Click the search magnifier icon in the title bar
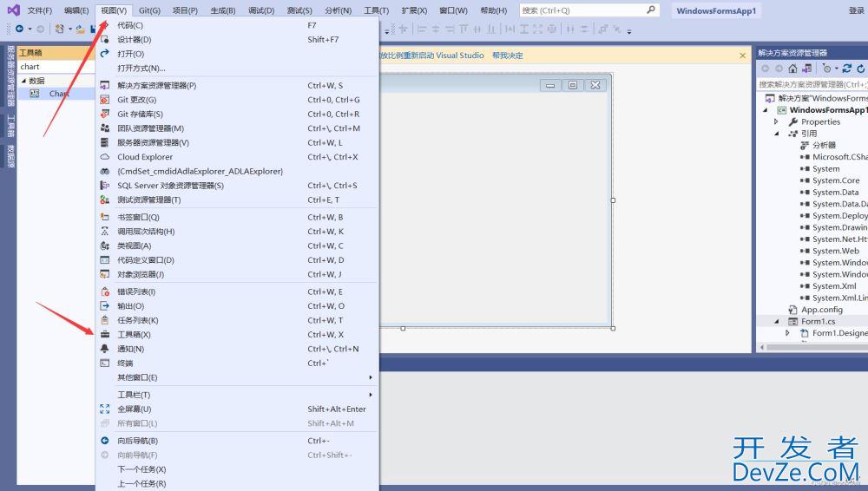 pyautogui.click(x=675, y=10)
